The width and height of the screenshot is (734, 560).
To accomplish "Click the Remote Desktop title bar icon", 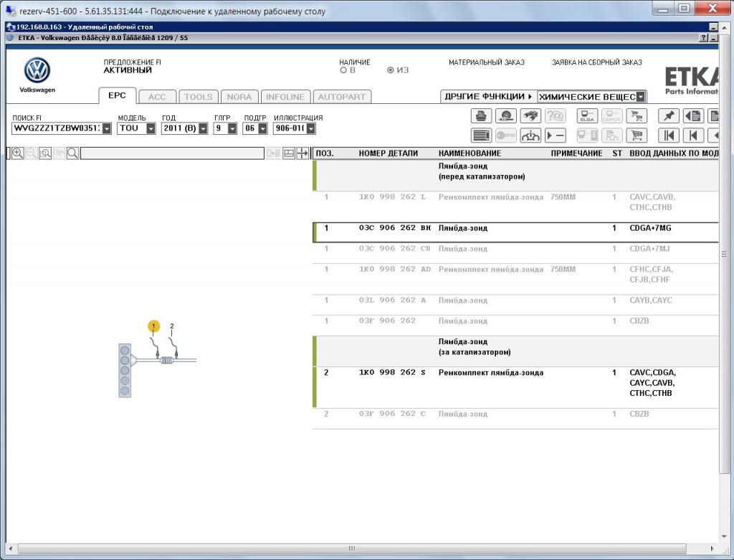I will (x=11, y=27).
